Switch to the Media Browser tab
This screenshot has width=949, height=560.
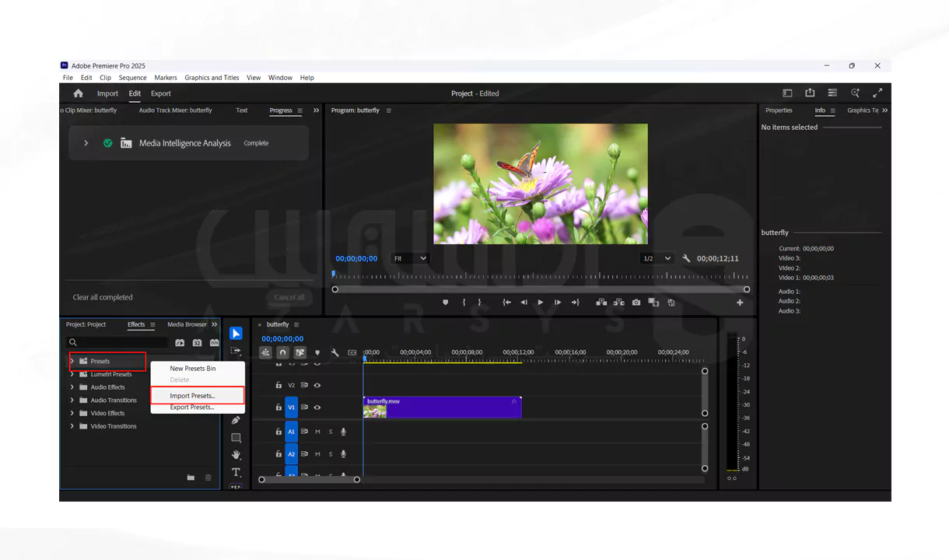coord(187,325)
